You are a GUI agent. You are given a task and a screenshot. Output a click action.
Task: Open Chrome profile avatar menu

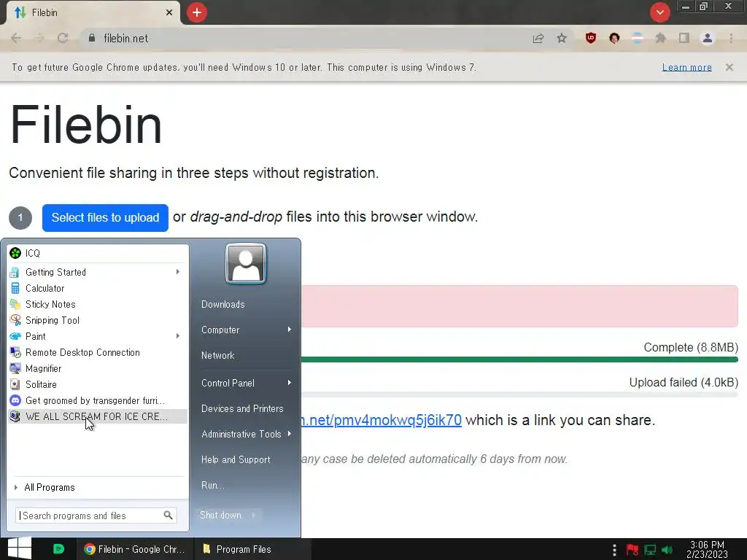708,38
